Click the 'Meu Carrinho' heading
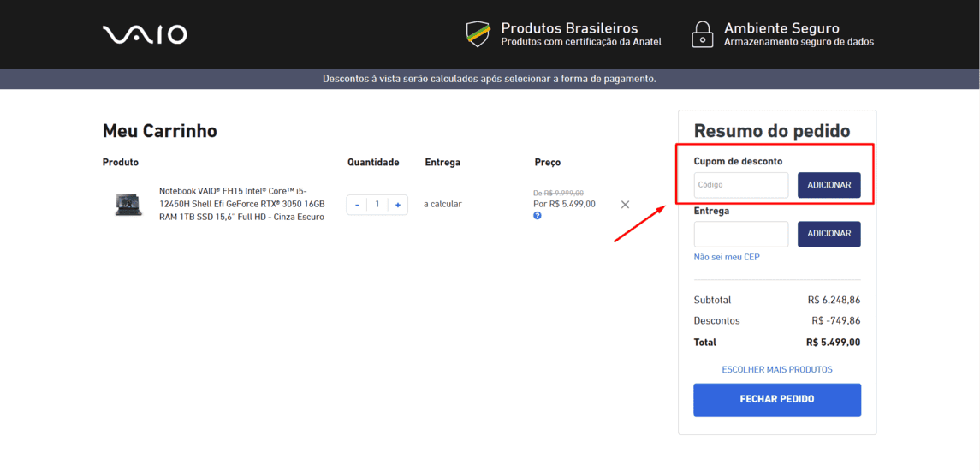Image resolution: width=980 pixels, height=471 pixels. [159, 131]
